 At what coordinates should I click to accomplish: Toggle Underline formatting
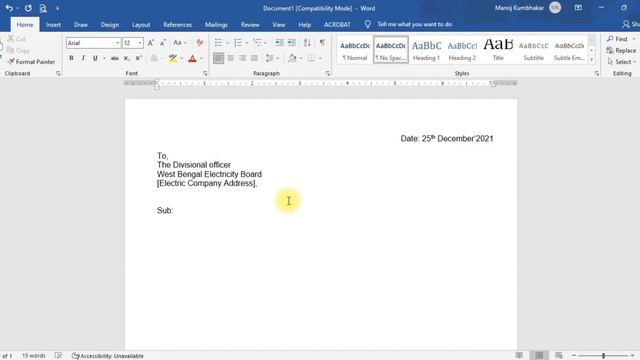[95, 58]
